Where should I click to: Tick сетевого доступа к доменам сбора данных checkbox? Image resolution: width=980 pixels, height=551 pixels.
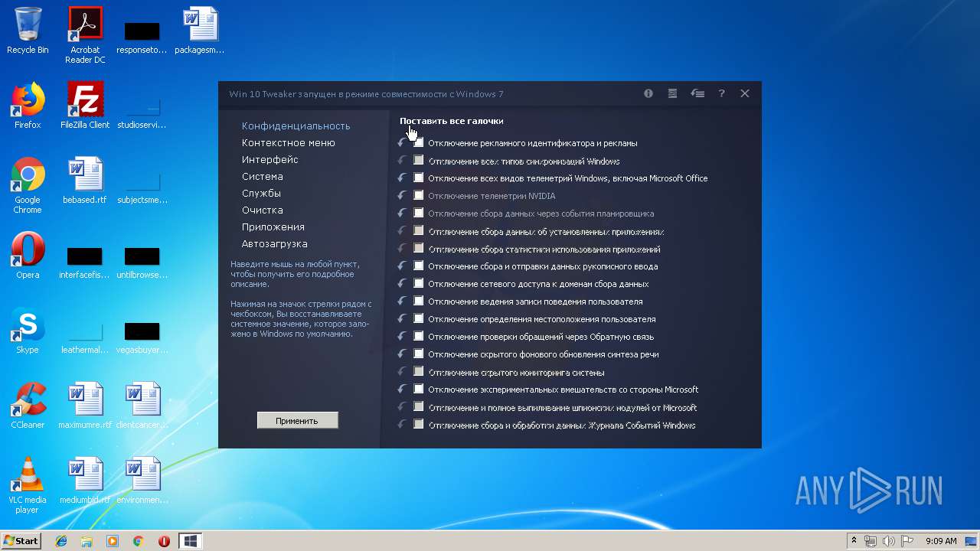(x=419, y=283)
